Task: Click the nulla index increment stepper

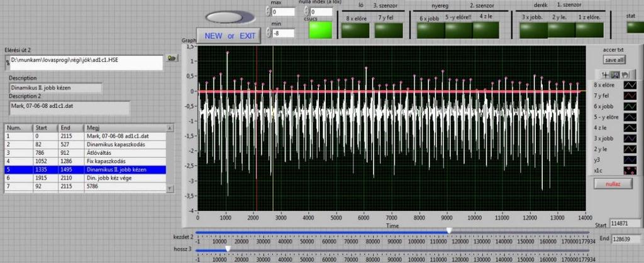Action: 306,9
